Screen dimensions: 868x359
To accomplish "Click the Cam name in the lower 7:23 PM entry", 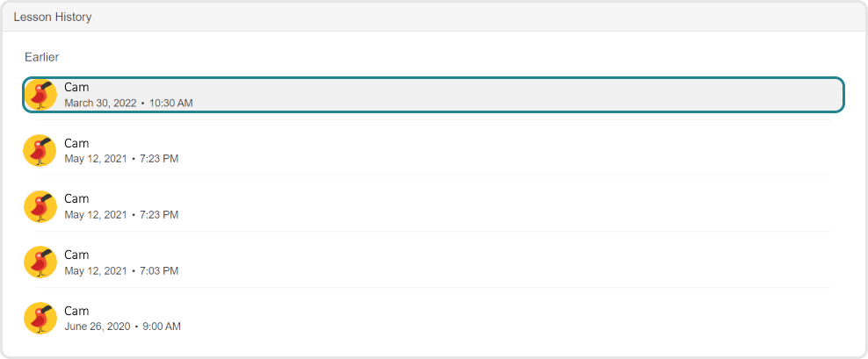I will point(76,198).
